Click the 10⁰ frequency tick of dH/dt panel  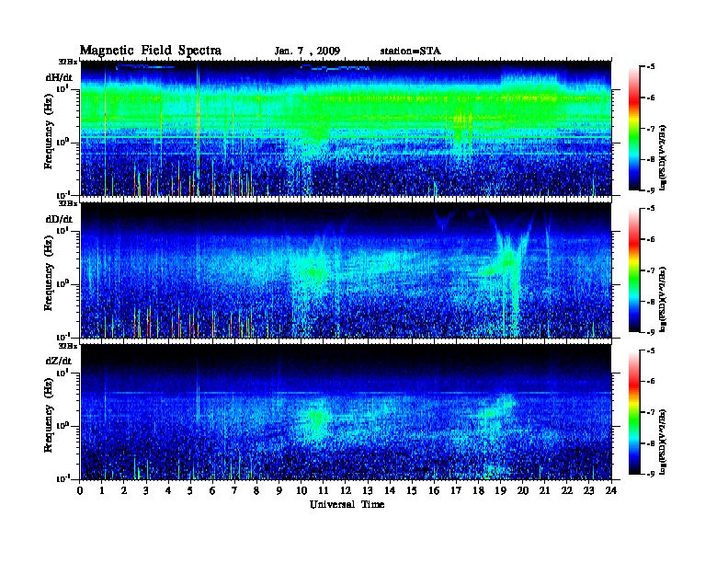pos(63,143)
